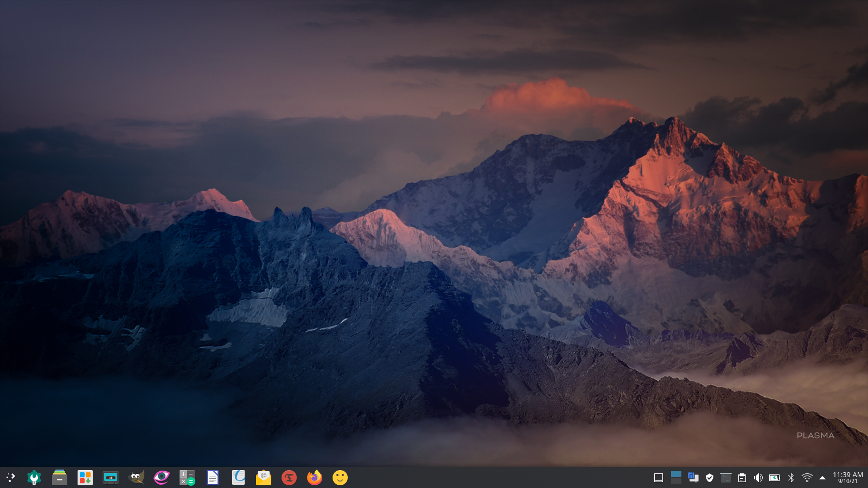The image size is (868, 488).
Task: Open the yellow envelope mail client
Action: pyautogui.click(x=264, y=478)
